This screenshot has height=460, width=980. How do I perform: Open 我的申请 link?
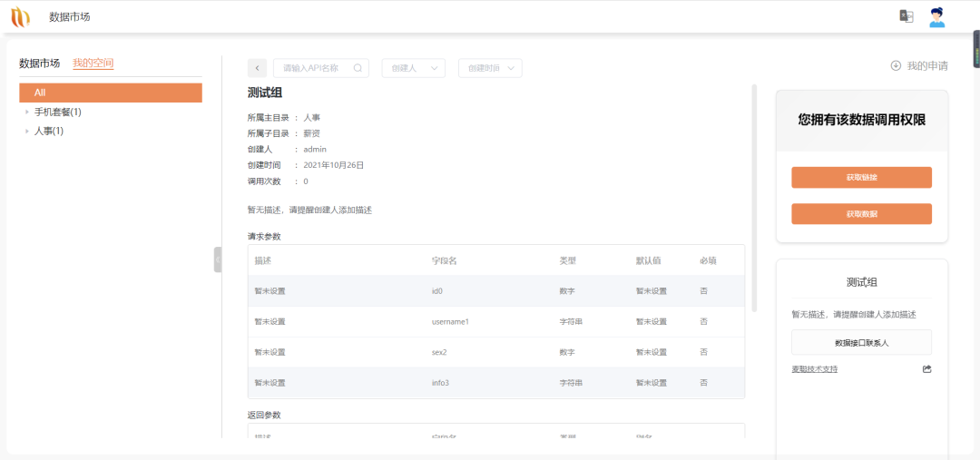(x=927, y=65)
